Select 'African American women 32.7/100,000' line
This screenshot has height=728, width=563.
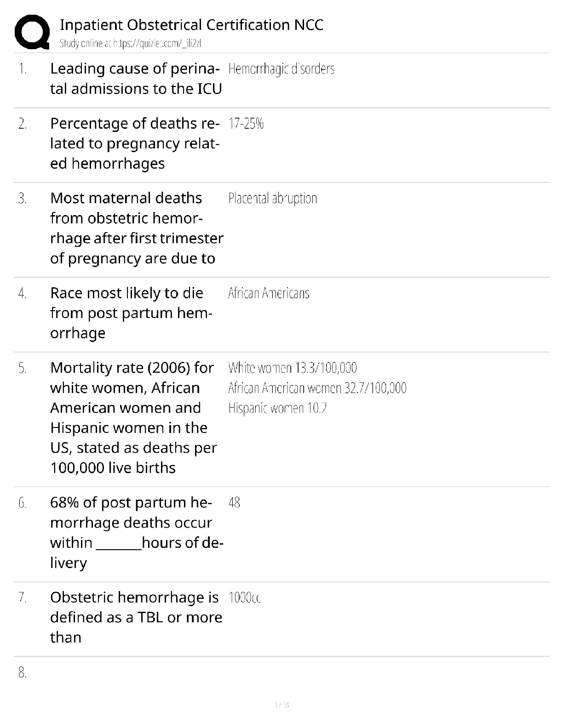point(317,388)
